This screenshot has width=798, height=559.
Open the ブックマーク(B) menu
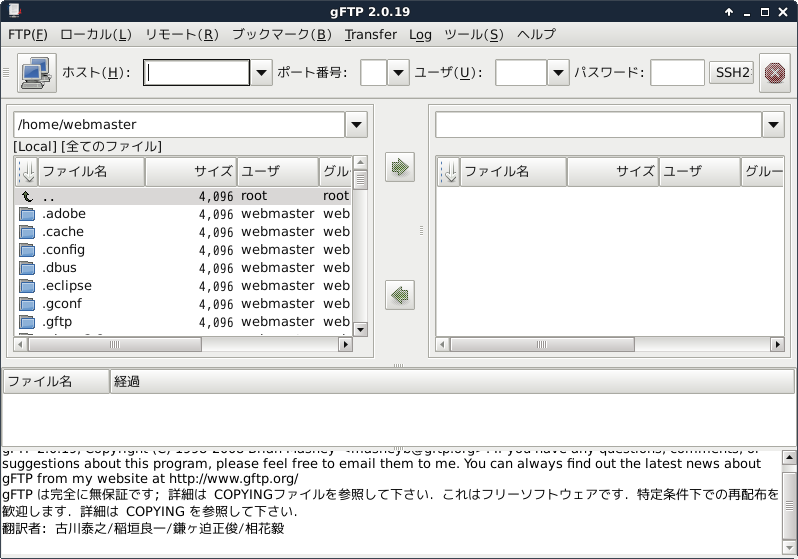[x=281, y=35]
